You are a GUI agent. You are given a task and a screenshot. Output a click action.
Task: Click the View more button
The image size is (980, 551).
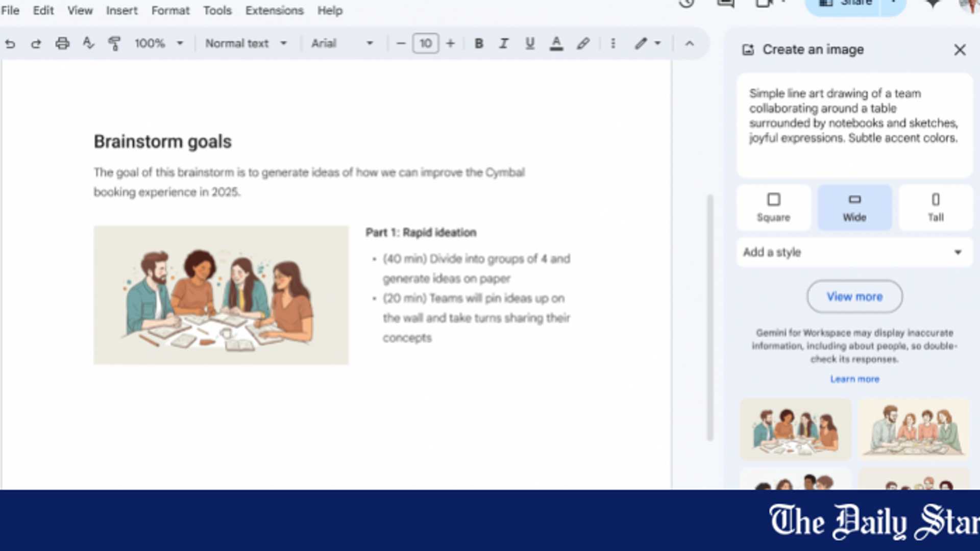tap(854, 296)
